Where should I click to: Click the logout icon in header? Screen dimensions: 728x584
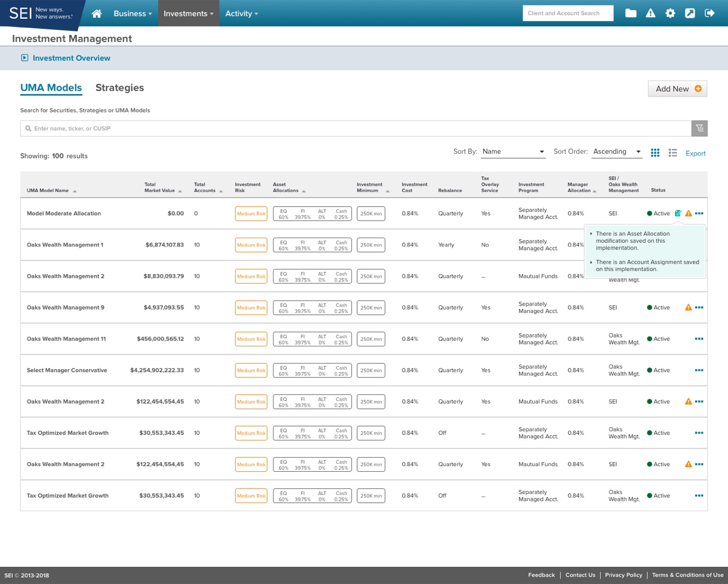(x=710, y=14)
